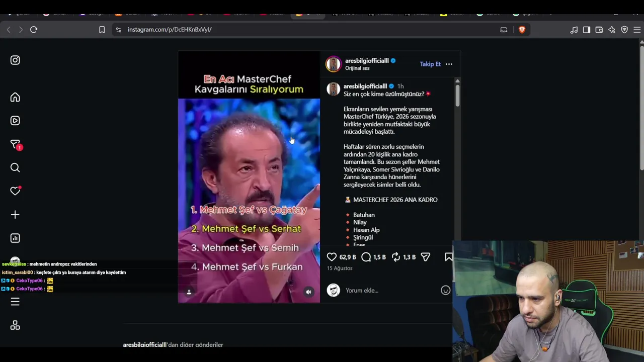Reload the Instagram page

click(34, 30)
